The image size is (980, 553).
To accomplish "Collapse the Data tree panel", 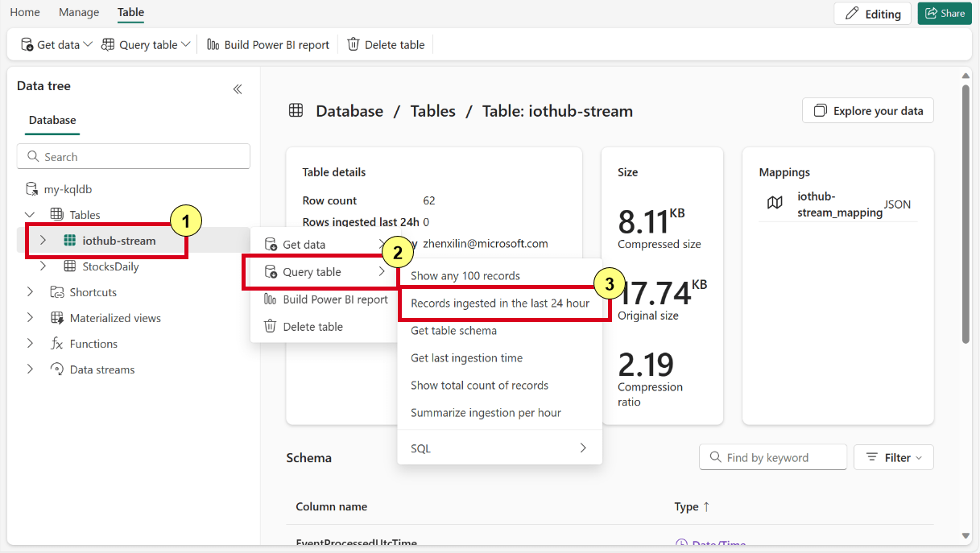I will 237,89.
